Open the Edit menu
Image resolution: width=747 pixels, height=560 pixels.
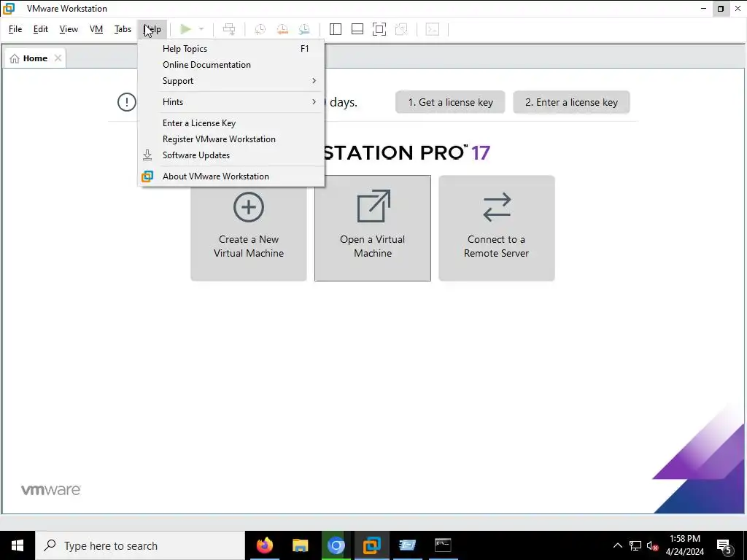tap(41, 29)
